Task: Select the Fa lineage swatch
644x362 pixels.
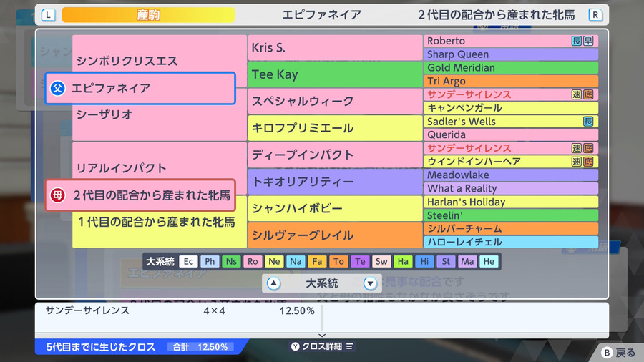Action: tap(317, 261)
